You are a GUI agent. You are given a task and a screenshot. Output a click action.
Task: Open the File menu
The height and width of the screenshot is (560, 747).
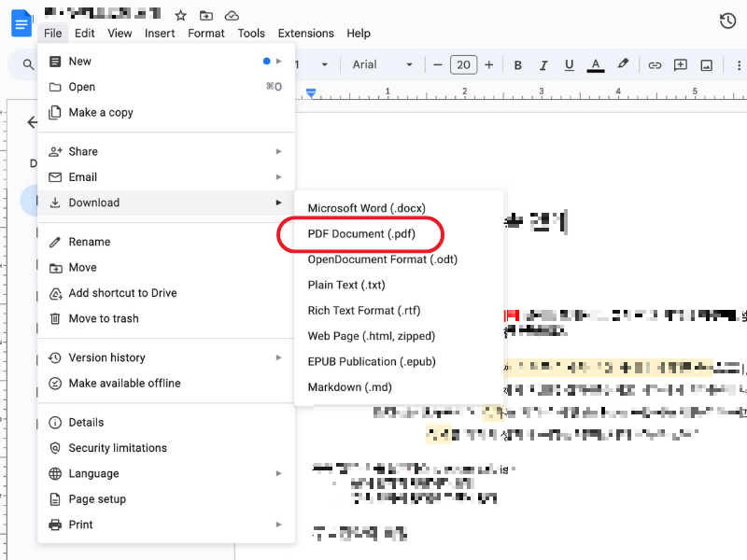pos(53,34)
